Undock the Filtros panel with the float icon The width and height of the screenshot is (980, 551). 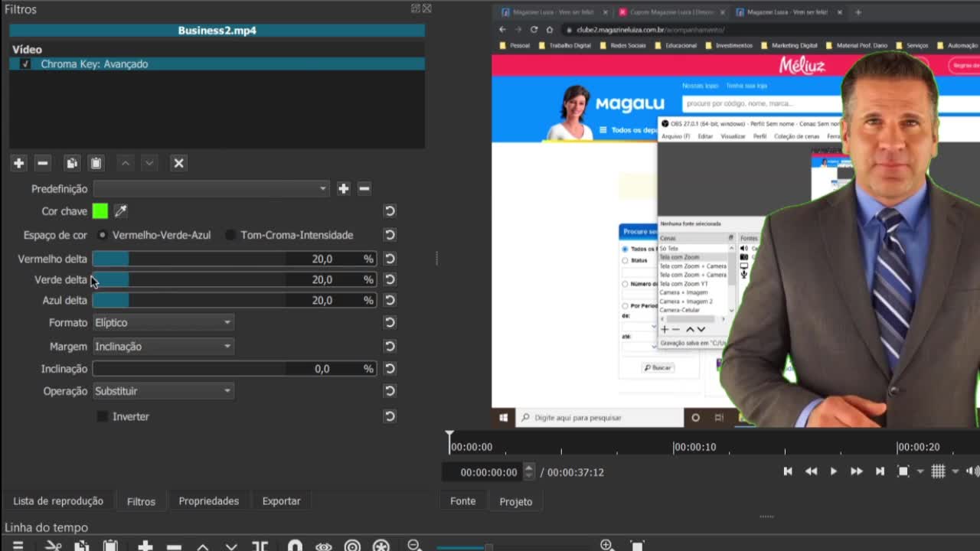pos(416,8)
